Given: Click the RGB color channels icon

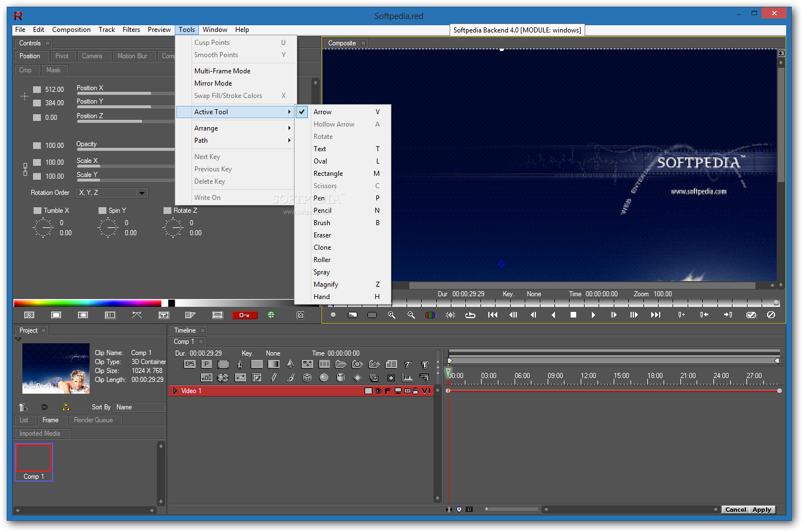Looking at the screenshot, I should tap(431, 315).
